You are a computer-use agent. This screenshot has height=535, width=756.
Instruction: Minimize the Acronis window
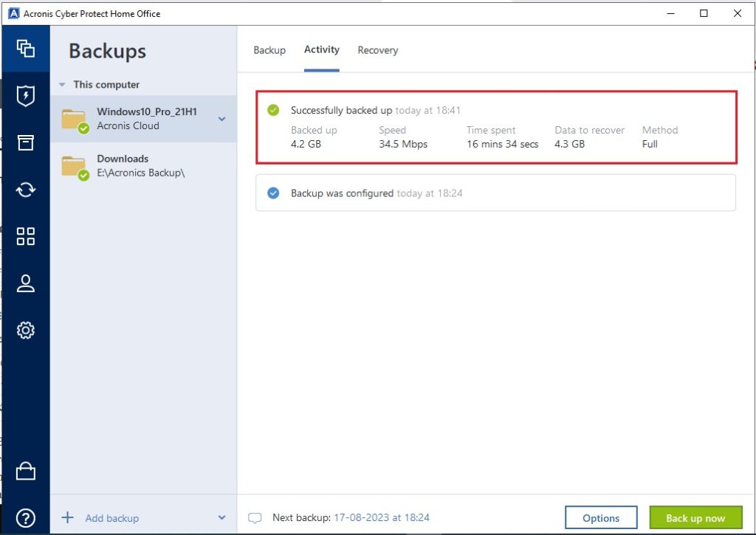[x=670, y=13]
